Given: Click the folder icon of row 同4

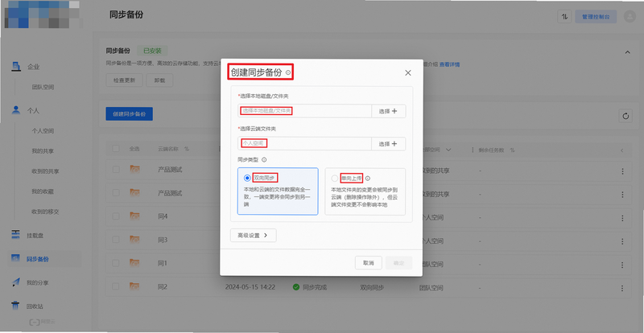Looking at the screenshot, I should point(134,216).
